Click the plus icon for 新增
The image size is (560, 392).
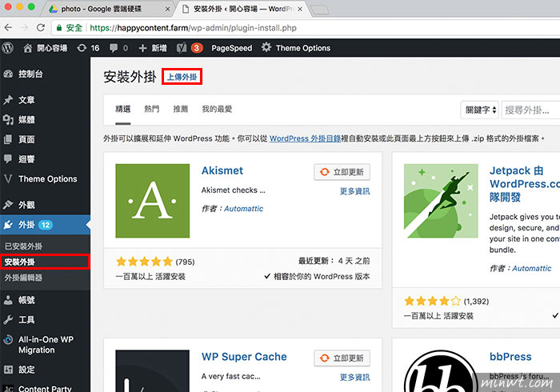tap(142, 48)
